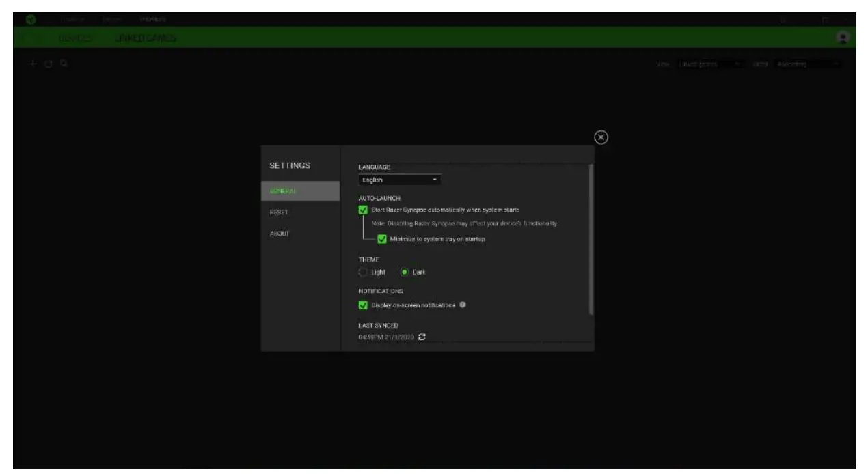
Task: Click the info icon beside on-screen notifications
Action: click(463, 305)
